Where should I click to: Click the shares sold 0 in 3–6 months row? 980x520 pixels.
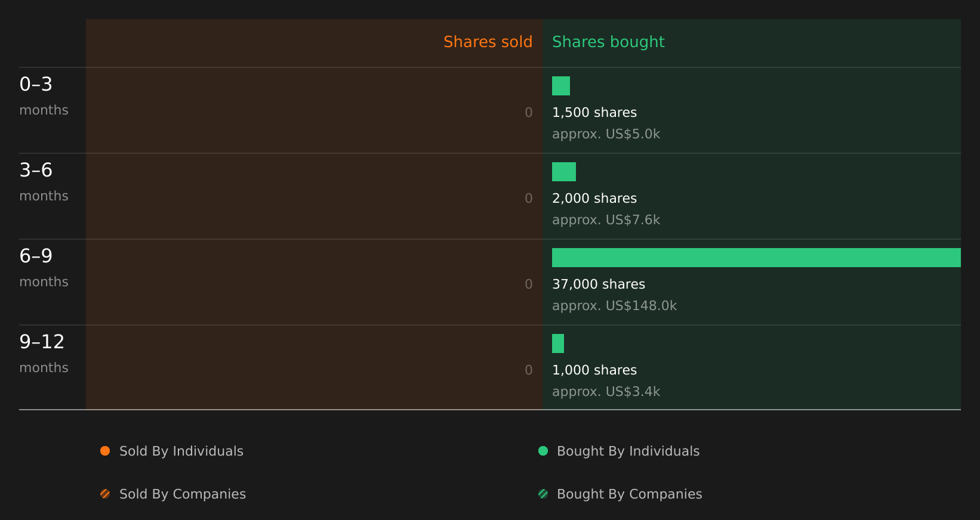529,199
